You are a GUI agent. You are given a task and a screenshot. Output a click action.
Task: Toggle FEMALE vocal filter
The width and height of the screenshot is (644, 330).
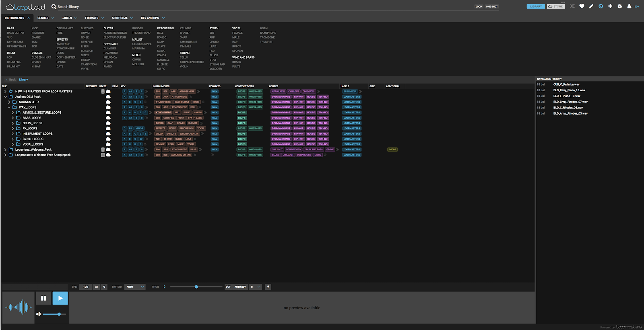pyautogui.click(x=237, y=33)
